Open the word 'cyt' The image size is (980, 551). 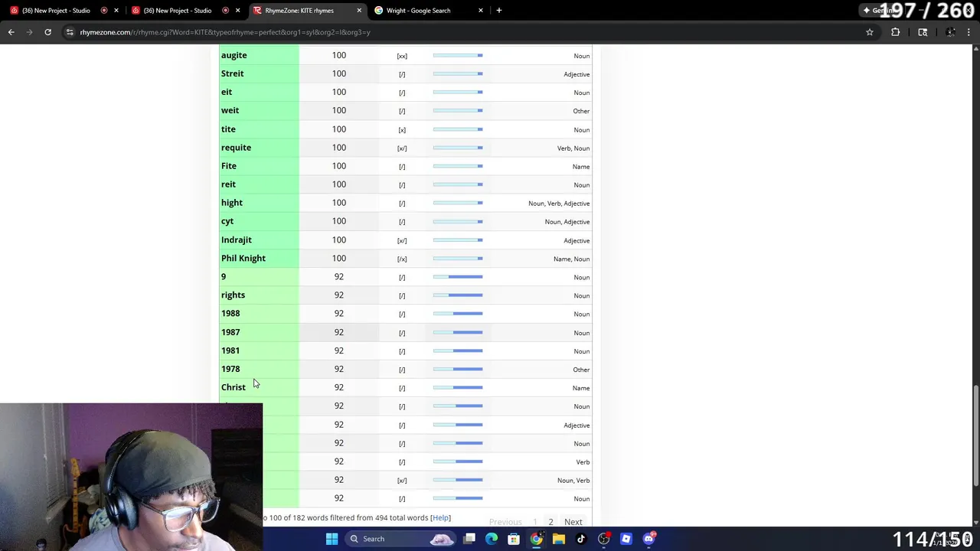(227, 221)
